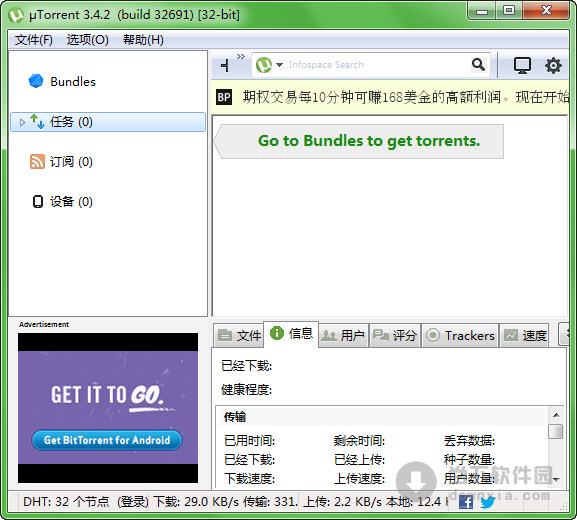Click the Facebook icon in status bar
The height and width of the screenshot is (520, 577).
466,502
